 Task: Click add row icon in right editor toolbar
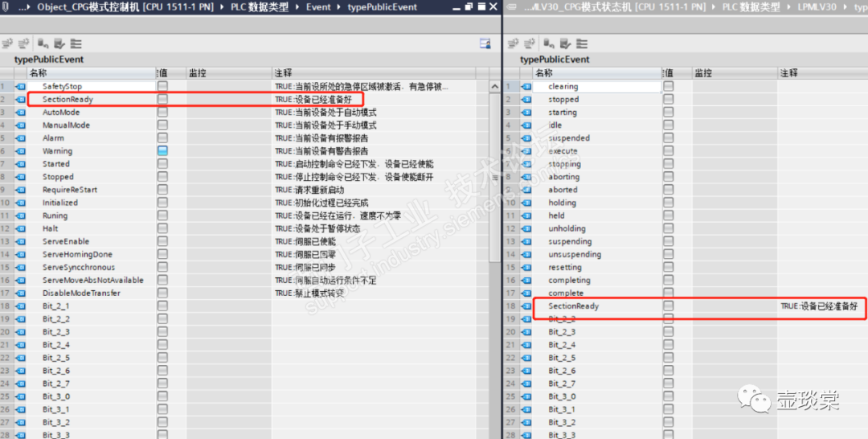[530, 43]
